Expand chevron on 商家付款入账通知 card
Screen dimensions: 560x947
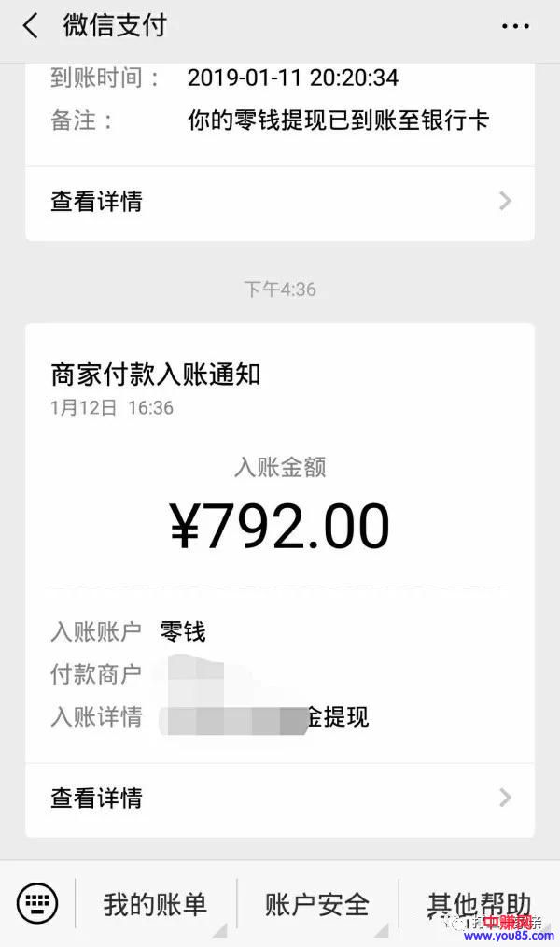[x=505, y=798]
